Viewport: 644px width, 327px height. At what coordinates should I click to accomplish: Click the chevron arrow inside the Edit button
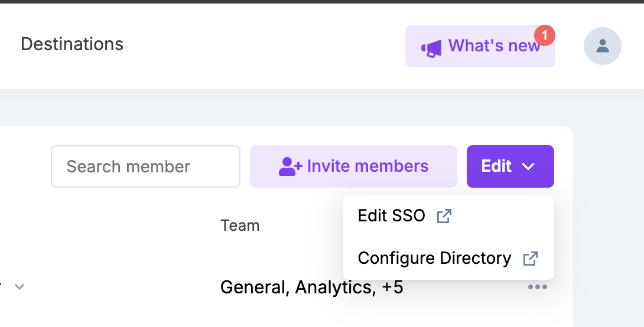pyautogui.click(x=528, y=167)
